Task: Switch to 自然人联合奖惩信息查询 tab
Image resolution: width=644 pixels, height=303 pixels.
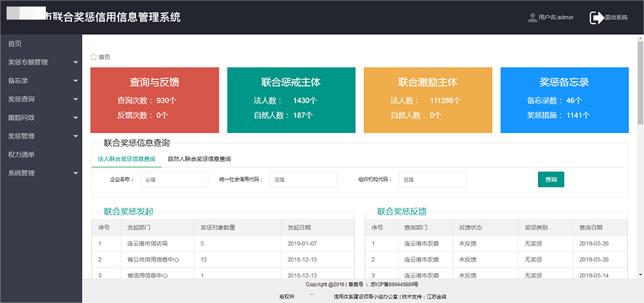Action: coord(199,159)
